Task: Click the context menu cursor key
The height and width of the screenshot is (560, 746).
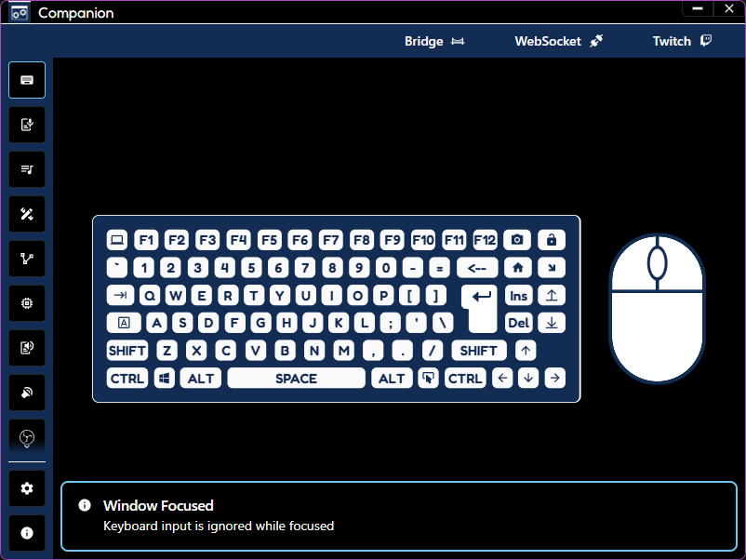Action: [x=428, y=379]
